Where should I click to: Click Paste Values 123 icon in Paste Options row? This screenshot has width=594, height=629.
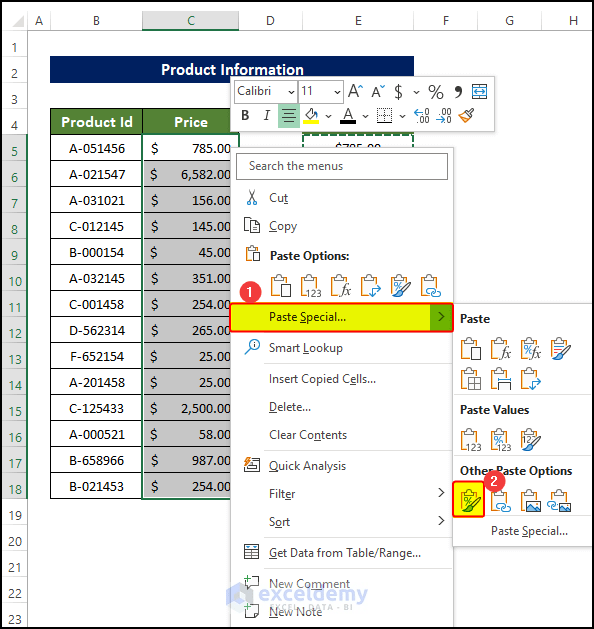311,286
